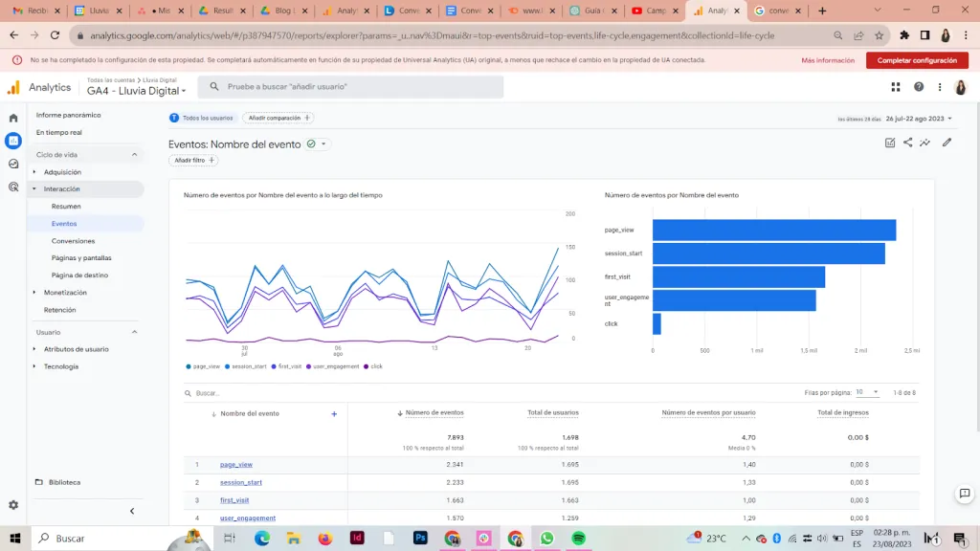Open the date range dropdown
The width and height of the screenshot is (980, 551).
919,118
